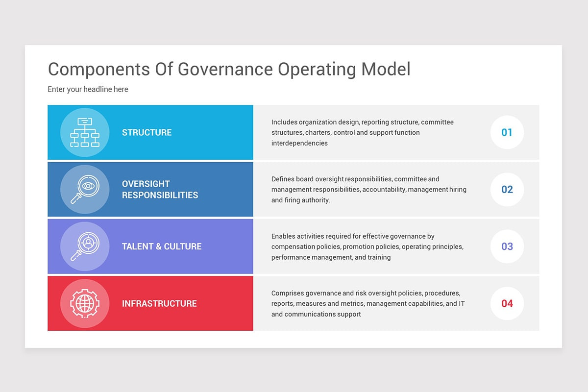Select the board oversight responsibilities description text
This screenshot has width=588, height=392.
368,190
